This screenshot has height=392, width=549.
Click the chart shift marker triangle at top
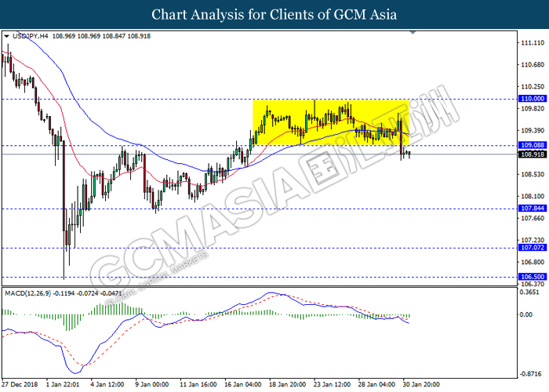[x=413, y=33]
